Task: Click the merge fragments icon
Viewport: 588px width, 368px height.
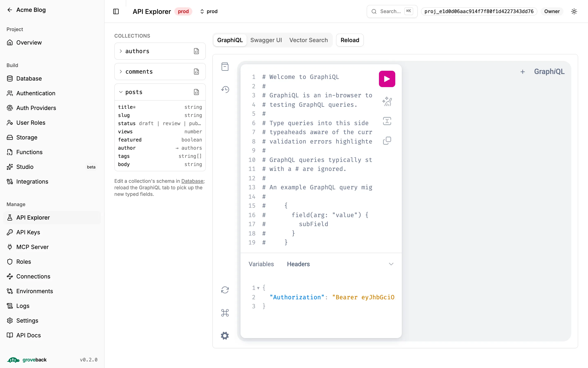Action: [x=387, y=121]
